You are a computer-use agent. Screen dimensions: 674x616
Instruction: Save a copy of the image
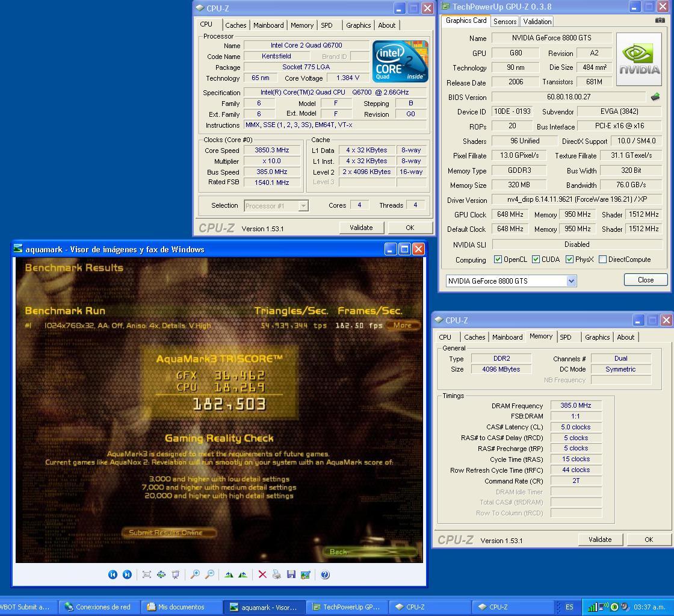[x=291, y=574]
